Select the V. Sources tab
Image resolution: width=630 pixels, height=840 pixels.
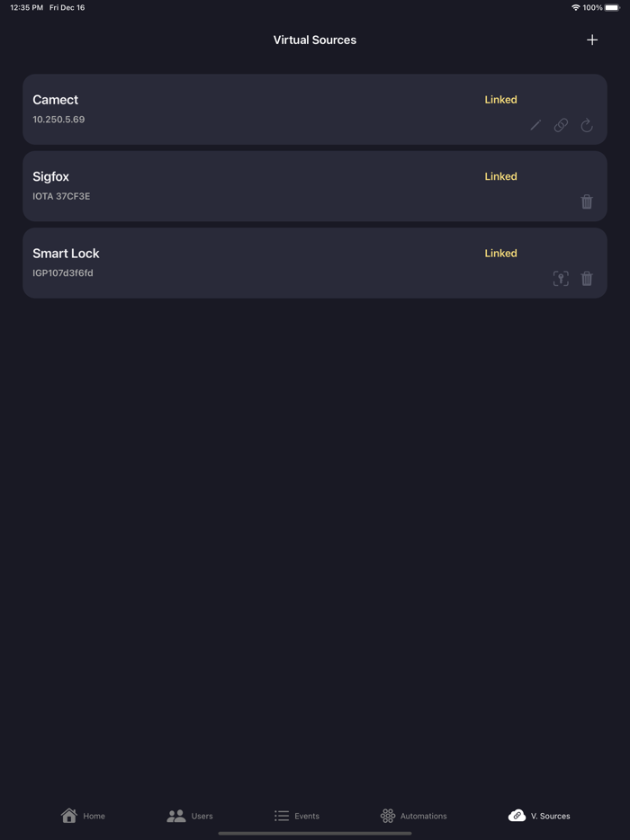[539, 816]
